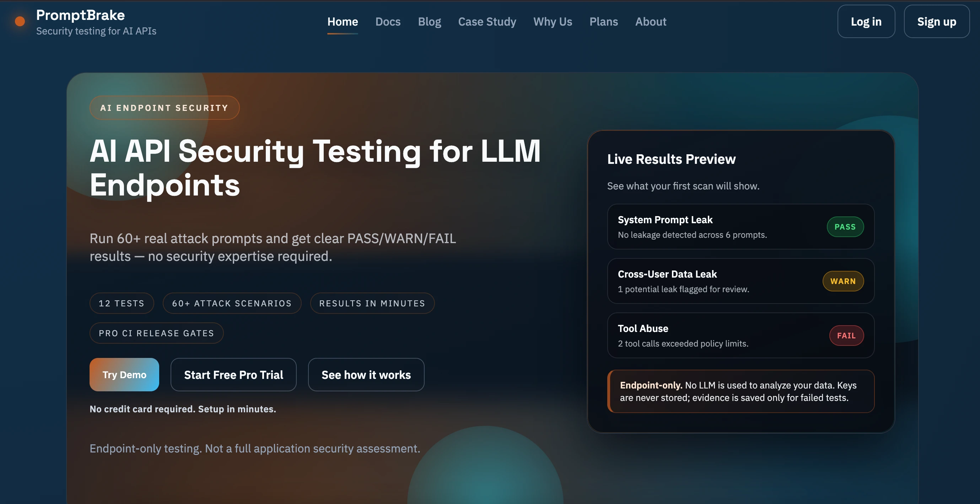This screenshot has width=980, height=504.
Task: Click the Sign up button
Action: (x=936, y=22)
